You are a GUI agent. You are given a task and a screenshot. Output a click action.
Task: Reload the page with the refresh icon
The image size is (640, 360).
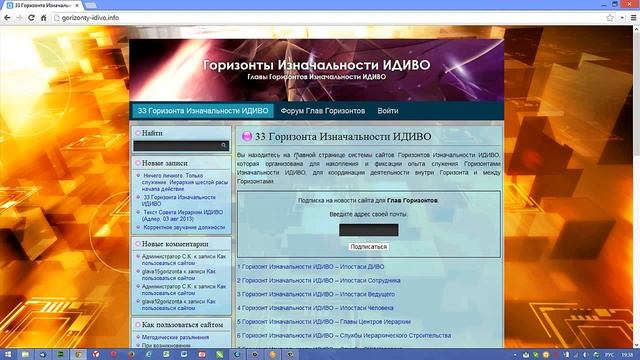(31, 18)
